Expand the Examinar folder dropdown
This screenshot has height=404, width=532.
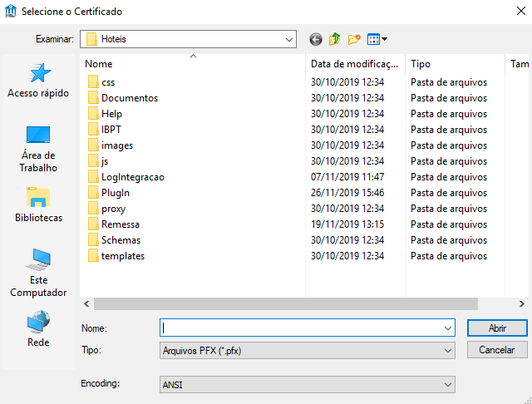point(288,39)
